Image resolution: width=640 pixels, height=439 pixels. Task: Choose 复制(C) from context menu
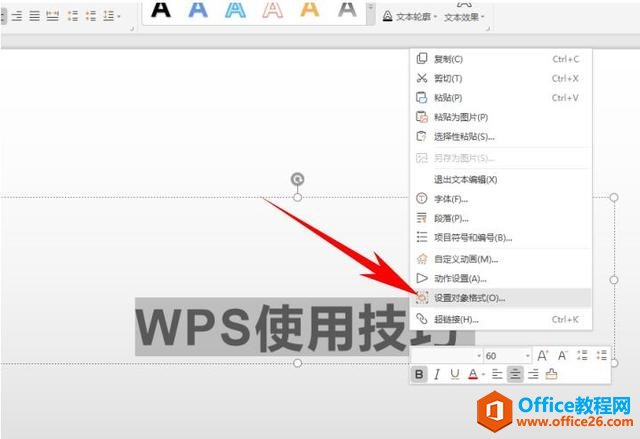[x=501, y=59]
